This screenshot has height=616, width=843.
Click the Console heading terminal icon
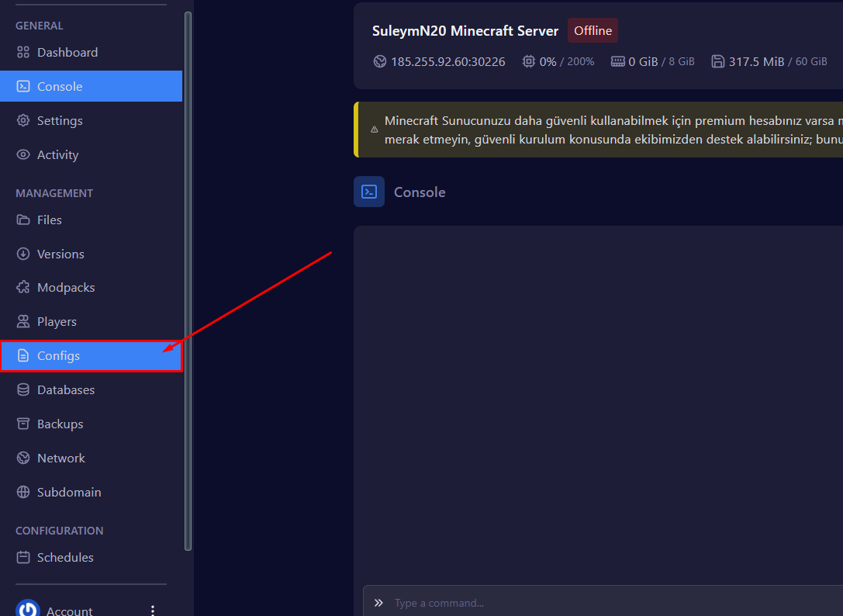point(369,192)
